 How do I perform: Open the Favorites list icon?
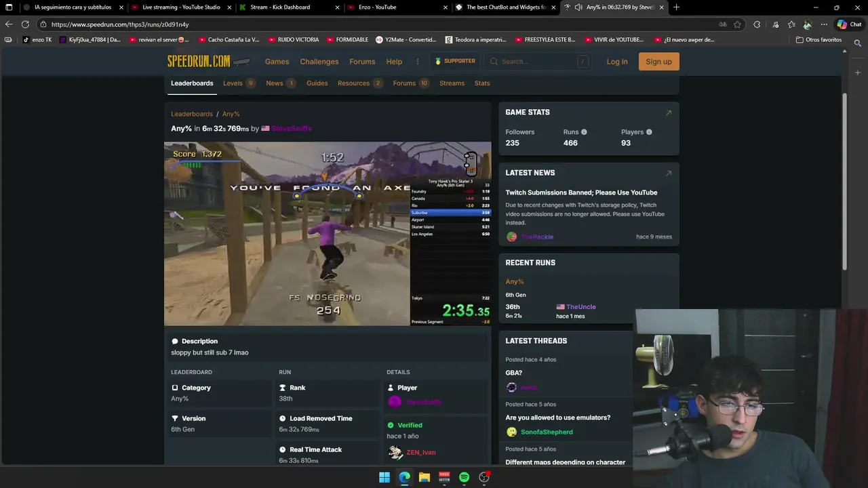(x=791, y=24)
